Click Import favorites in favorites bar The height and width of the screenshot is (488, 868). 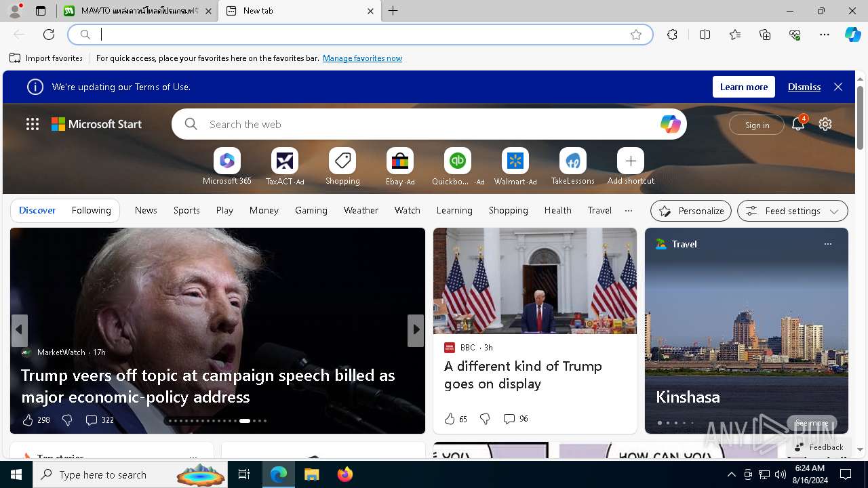46,58
